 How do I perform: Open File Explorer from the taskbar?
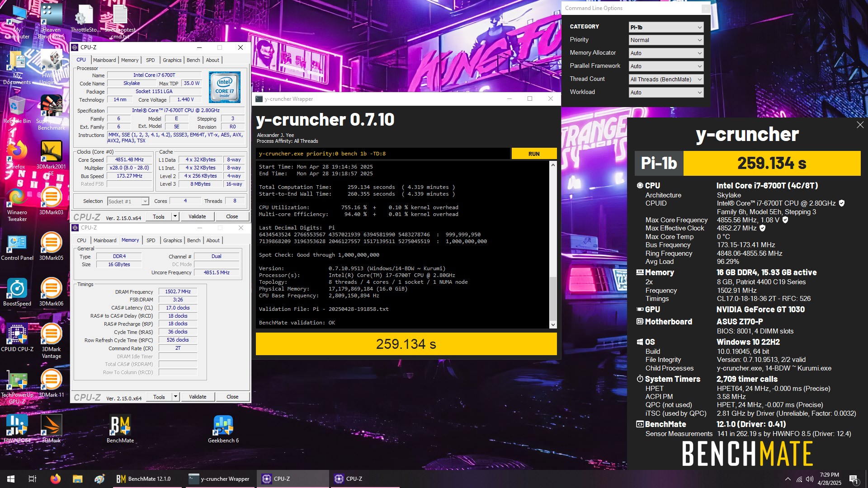[x=77, y=479]
